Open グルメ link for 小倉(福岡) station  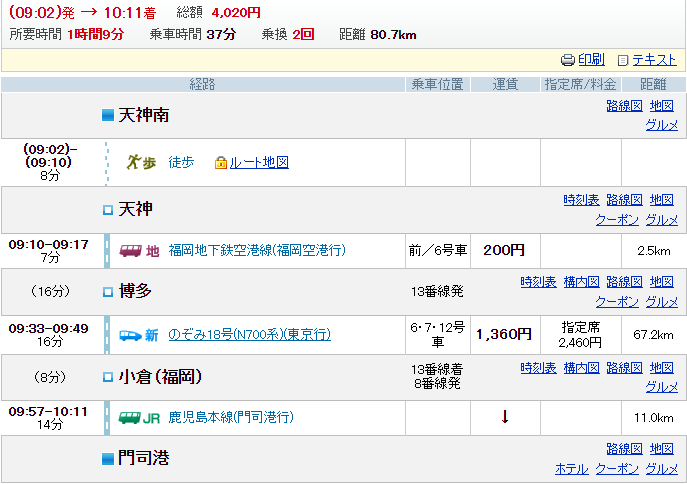click(x=662, y=387)
